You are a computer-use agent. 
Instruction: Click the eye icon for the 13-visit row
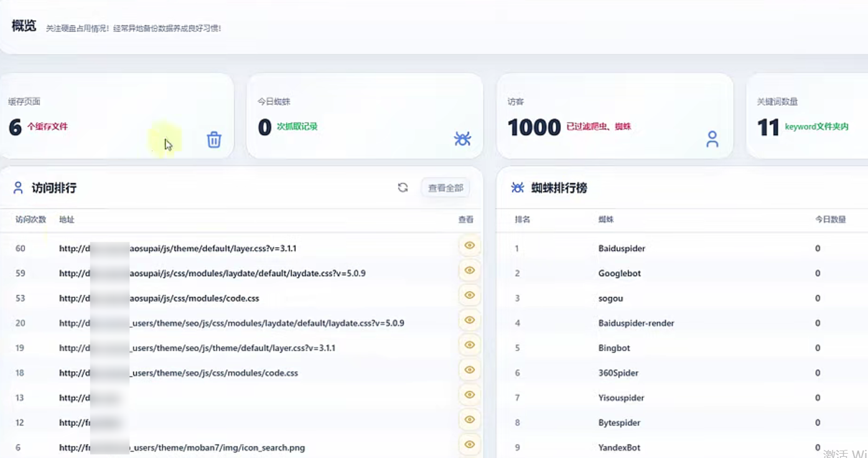coord(470,395)
